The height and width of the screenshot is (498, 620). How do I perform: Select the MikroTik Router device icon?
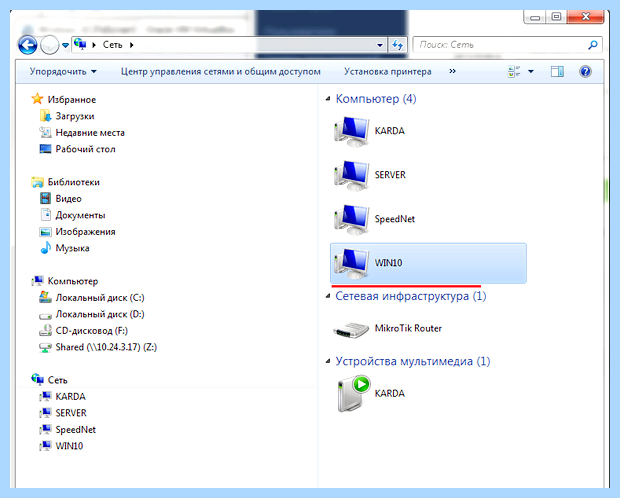351,329
